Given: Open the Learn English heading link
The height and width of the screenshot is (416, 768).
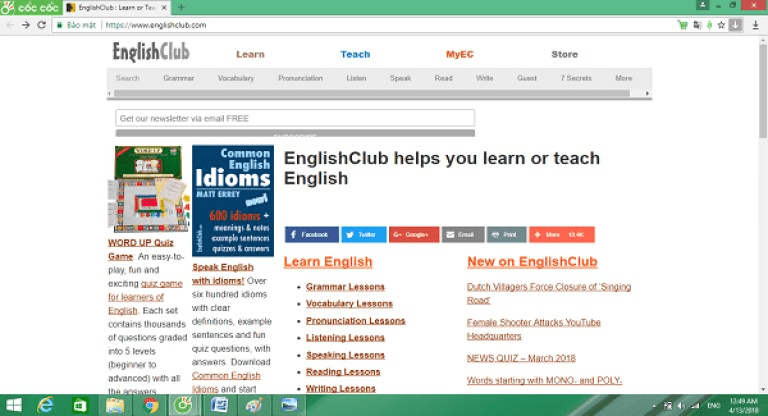Looking at the screenshot, I should click(x=328, y=262).
